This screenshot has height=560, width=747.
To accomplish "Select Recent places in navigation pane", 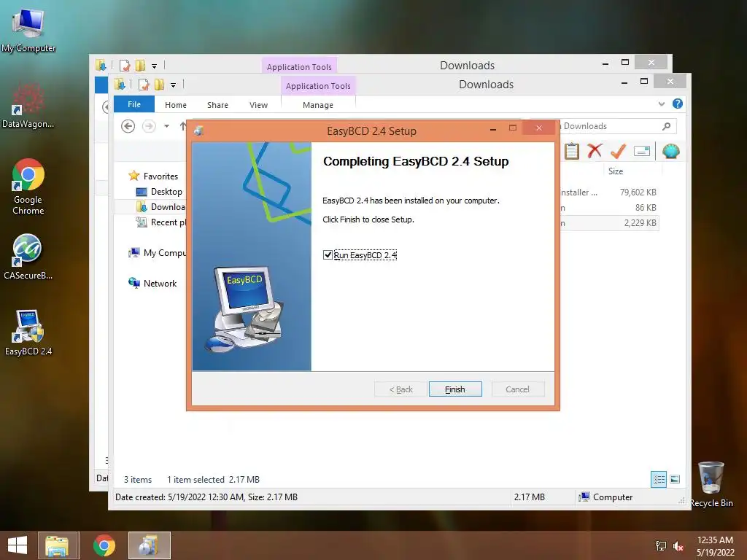I will point(161,222).
